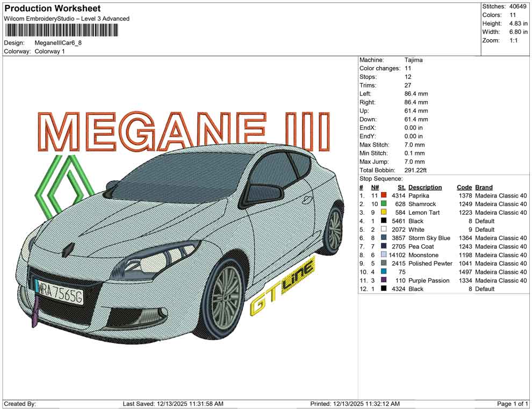Click the Code column header

point(464,187)
